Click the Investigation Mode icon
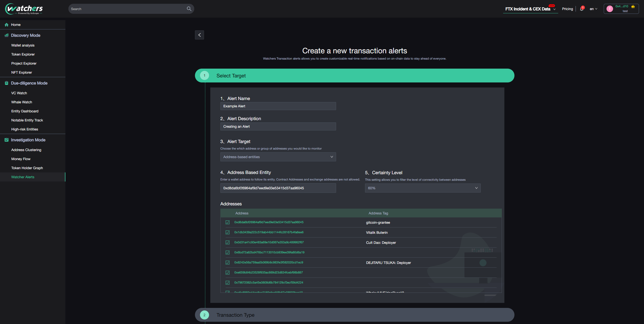The width and height of the screenshot is (644, 324). point(7,140)
